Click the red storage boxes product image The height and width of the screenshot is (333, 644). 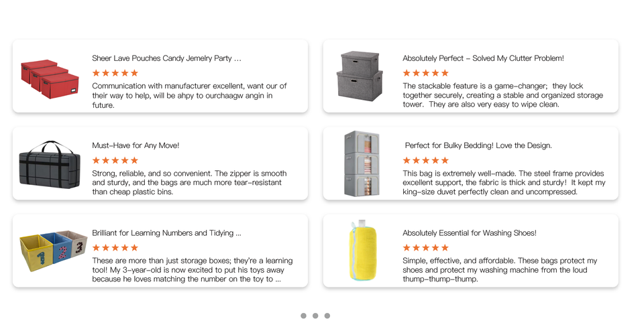50,77
